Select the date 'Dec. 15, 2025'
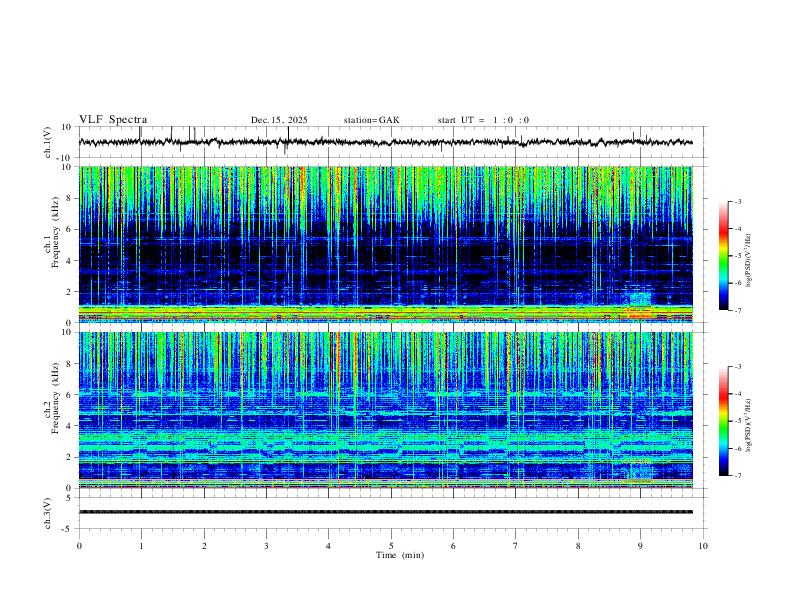 point(279,120)
